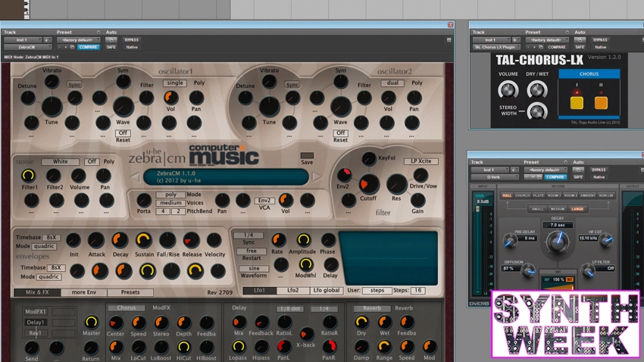The width and height of the screenshot is (644, 362).
Task: Select the Lfo global tab
Action: (327, 291)
